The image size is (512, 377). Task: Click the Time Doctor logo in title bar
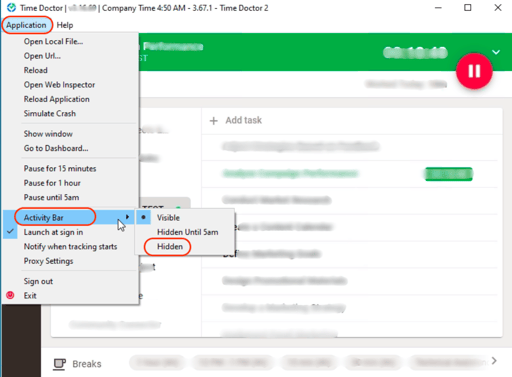point(11,8)
